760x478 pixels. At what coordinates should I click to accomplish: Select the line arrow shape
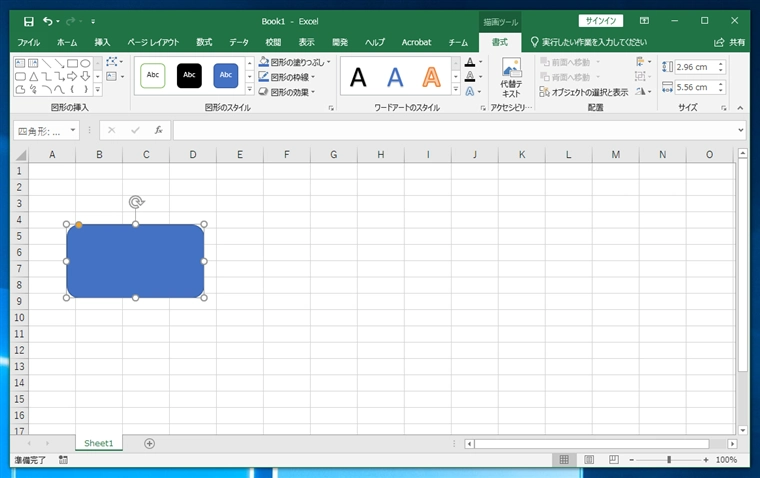59,63
